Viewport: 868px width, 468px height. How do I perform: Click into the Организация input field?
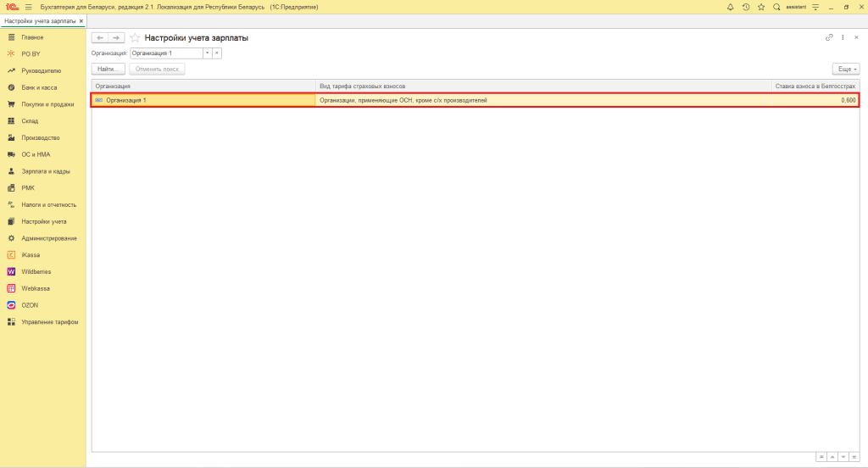[x=167, y=53]
